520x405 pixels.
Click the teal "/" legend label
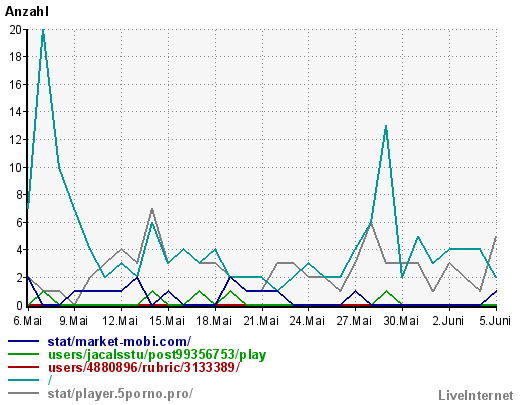50,380
